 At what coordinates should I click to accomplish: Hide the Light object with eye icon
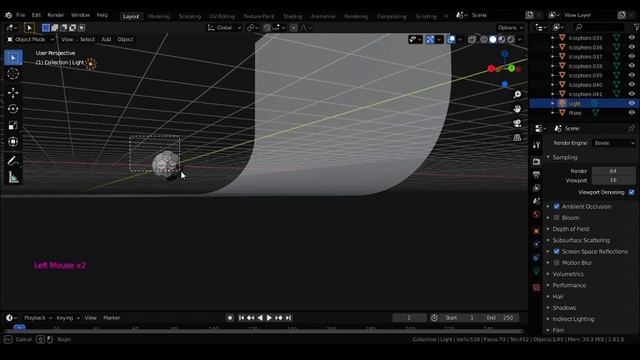(x=632, y=103)
